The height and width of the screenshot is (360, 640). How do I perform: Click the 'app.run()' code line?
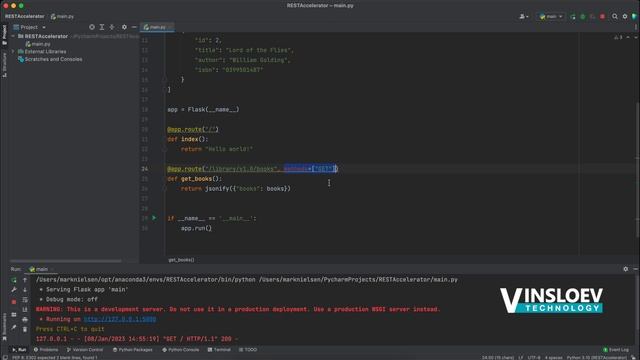tap(196, 228)
